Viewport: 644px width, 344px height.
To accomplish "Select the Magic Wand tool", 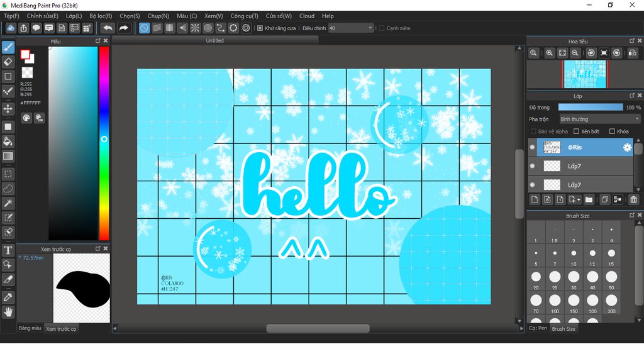I will tap(8, 203).
